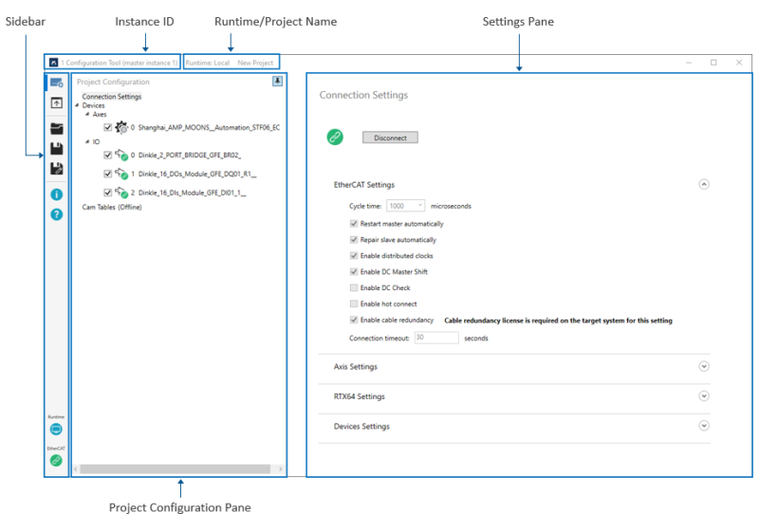Click the upload arrow icon in sidebar
Viewport: 759px width, 532px height.
tap(57, 103)
